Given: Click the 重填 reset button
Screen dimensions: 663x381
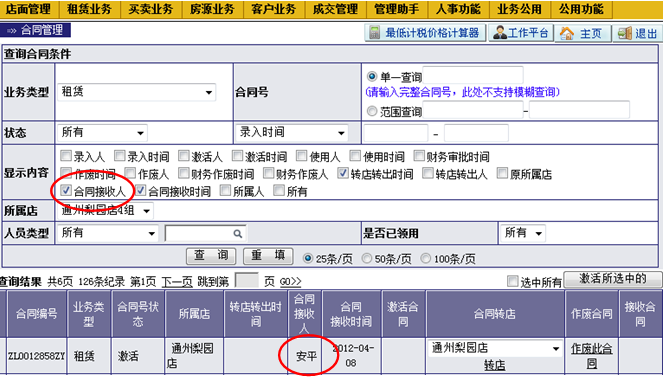Looking at the screenshot, I should click(268, 255).
